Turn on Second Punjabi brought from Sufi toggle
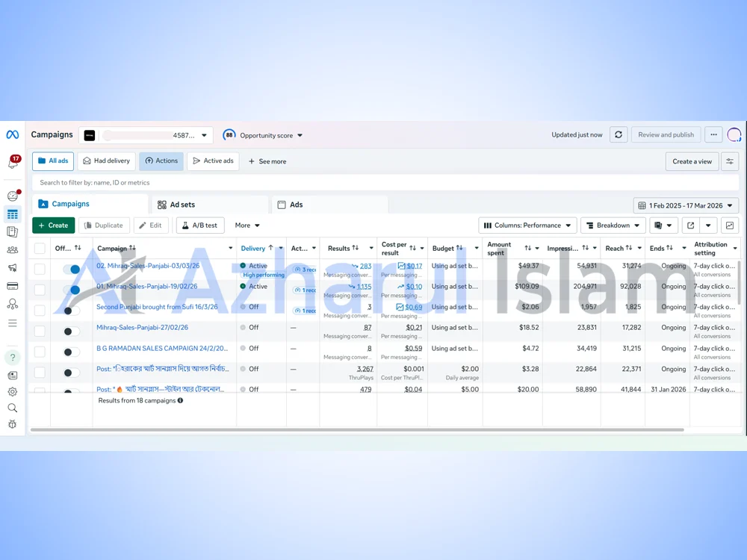747x560 pixels. pyautogui.click(x=71, y=311)
